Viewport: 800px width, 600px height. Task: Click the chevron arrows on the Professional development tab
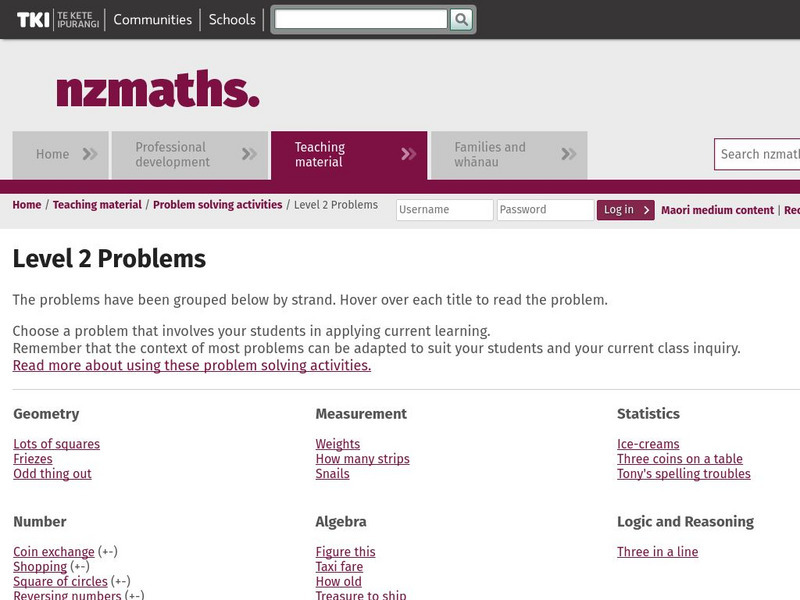249,154
